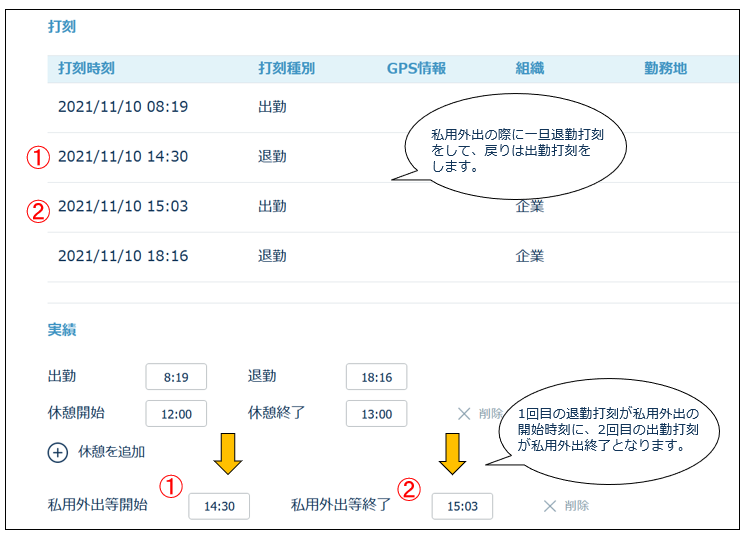Click the X icon beside 休憩 削除
This screenshot has height=543, width=752.
(464, 414)
